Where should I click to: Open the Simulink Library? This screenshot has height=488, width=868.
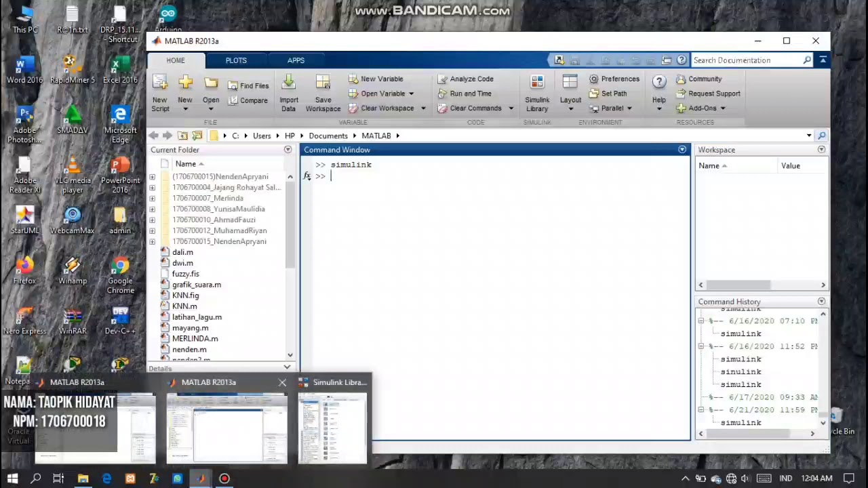point(537,94)
